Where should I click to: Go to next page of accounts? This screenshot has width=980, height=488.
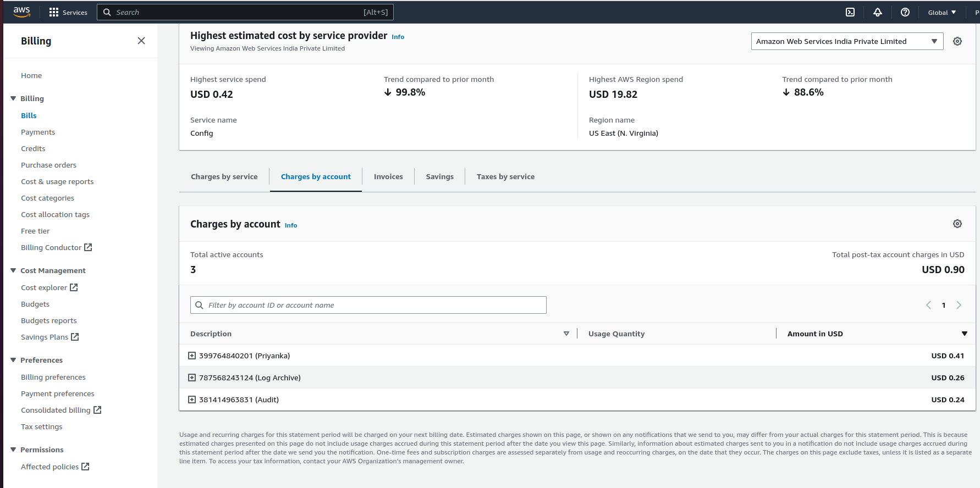pos(959,305)
